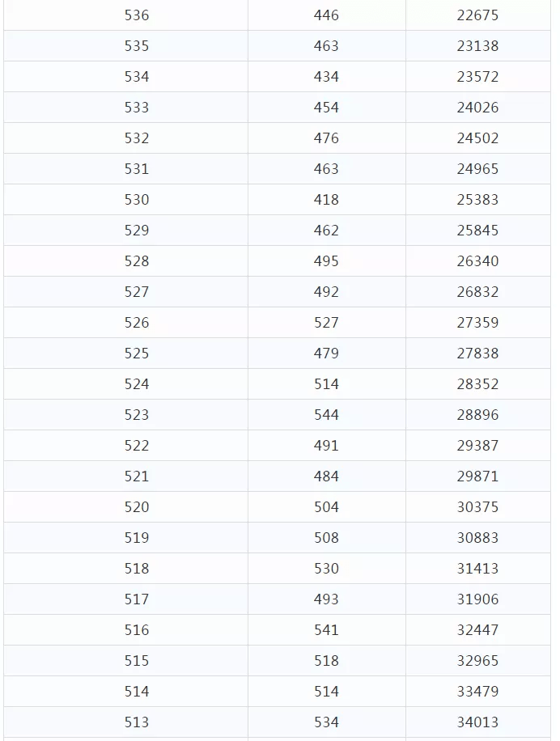Click score 533 in first column
The image size is (560, 741).
[x=137, y=108]
